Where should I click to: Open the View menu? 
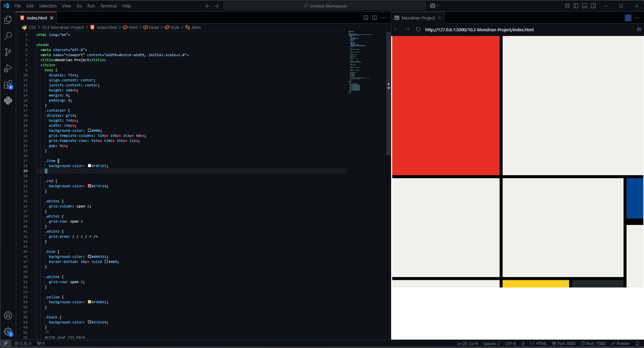(x=67, y=5)
